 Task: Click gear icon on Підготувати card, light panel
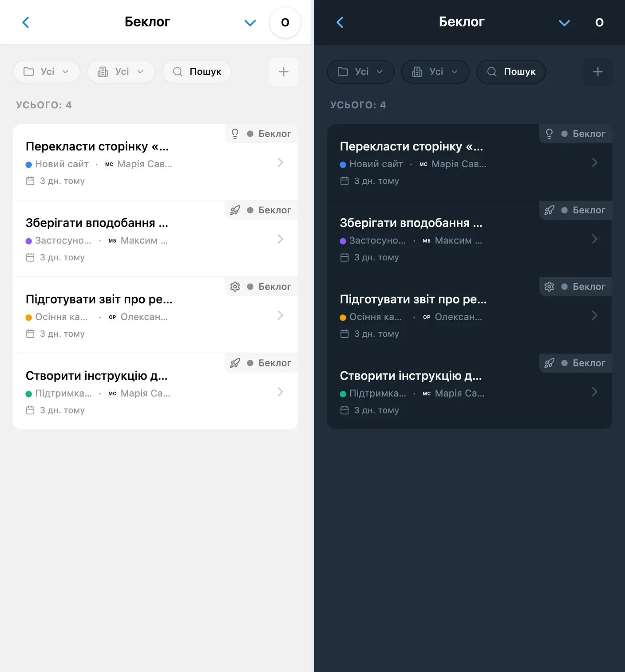[x=235, y=287]
